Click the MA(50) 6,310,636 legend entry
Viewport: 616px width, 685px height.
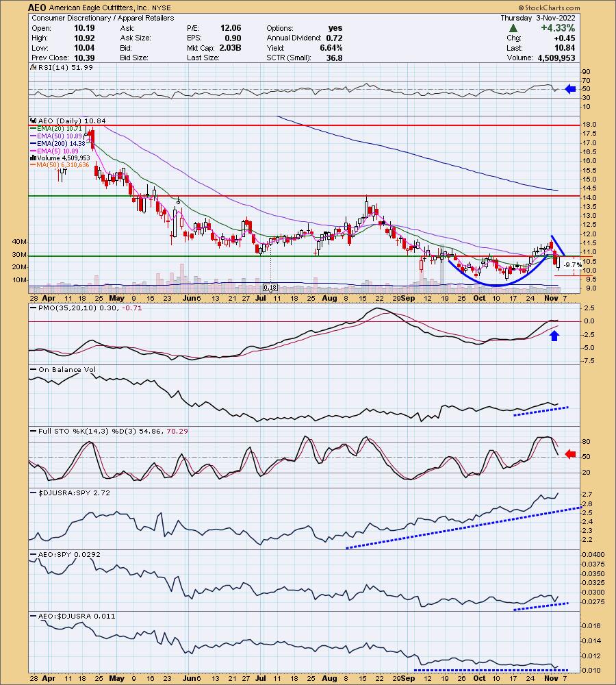point(63,165)
